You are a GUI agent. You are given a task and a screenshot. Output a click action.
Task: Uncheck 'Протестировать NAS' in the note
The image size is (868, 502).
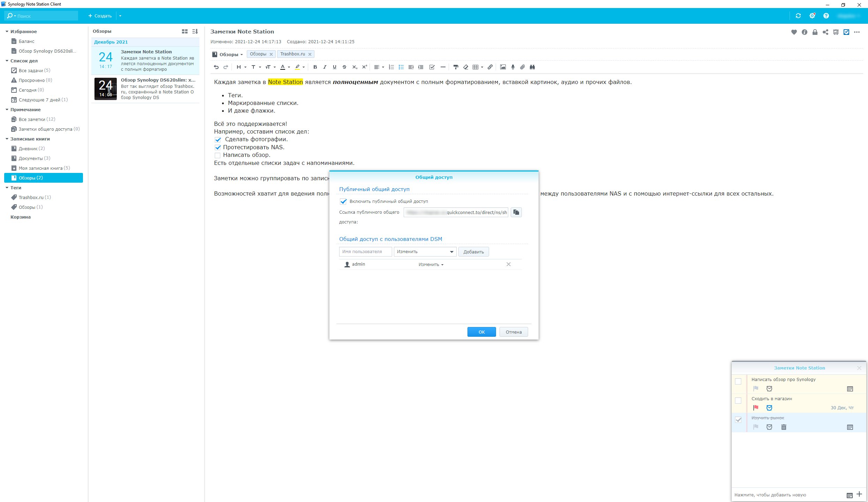218,147
